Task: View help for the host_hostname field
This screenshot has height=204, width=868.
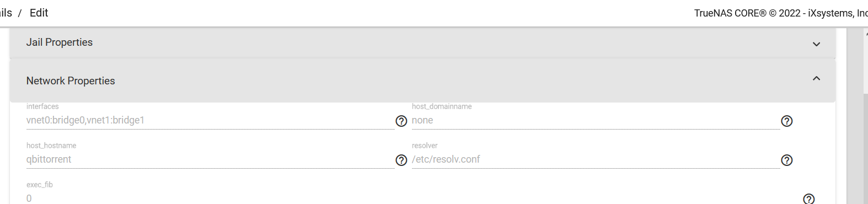Action: 401,160
